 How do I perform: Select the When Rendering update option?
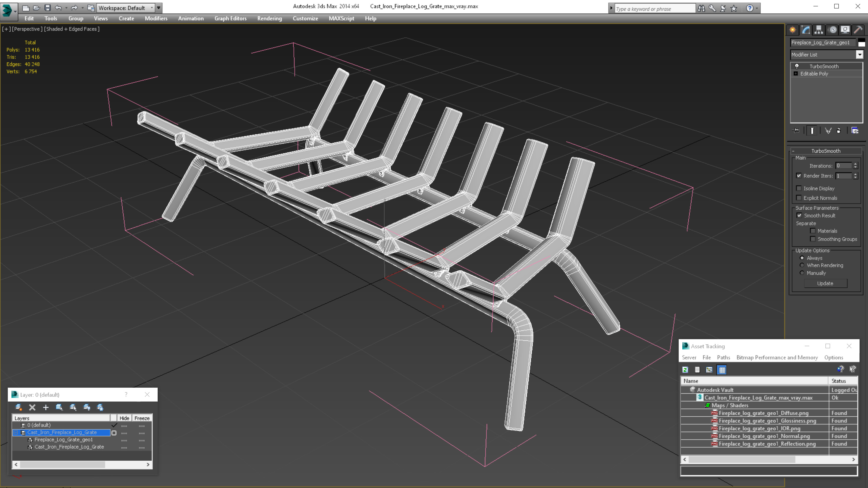pyautogui.click(x=802, y=265)
